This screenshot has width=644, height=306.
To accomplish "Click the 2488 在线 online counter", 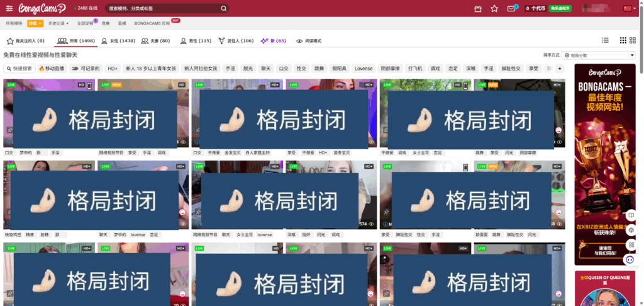I will point(85,8).
